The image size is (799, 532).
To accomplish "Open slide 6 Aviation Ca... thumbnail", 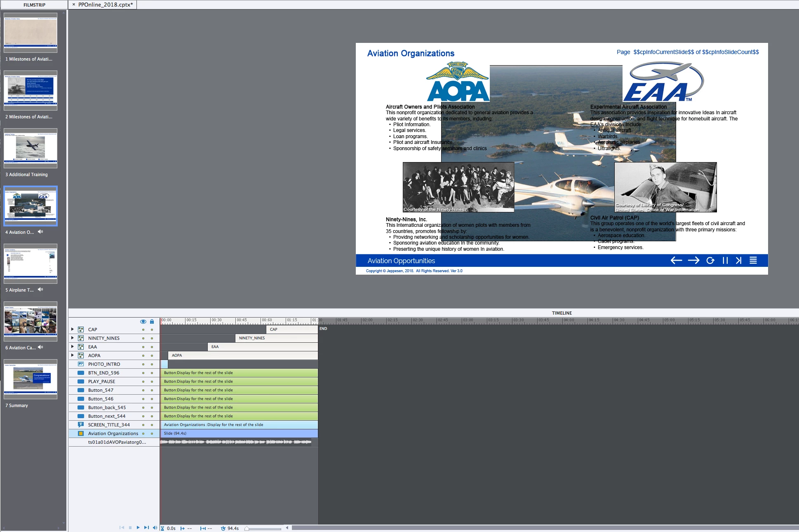I will click(x=31, y=321).
